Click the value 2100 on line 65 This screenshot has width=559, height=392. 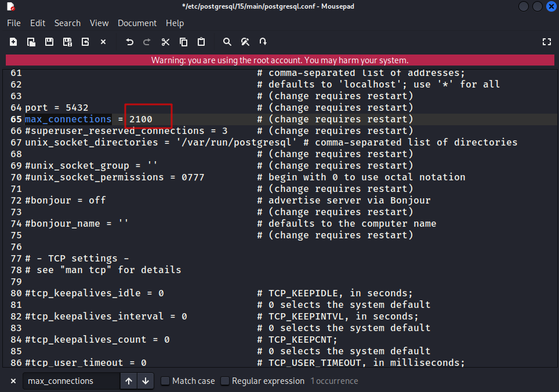(141, 119)
